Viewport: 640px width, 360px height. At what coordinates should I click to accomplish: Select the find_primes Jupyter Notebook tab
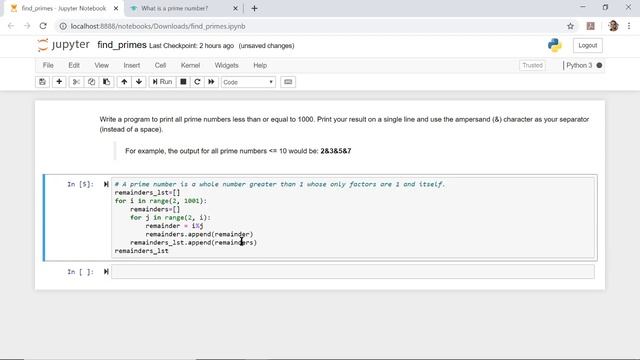64,8
